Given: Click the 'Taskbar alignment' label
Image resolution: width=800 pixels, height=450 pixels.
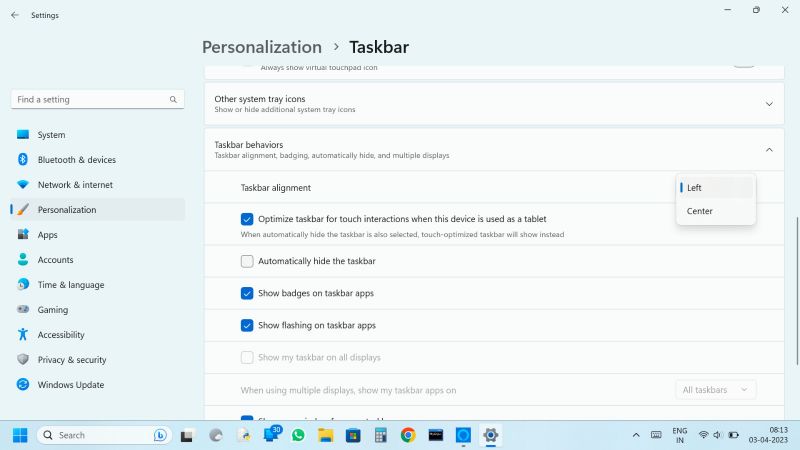Looking at the screenshot, I should 276,188.
